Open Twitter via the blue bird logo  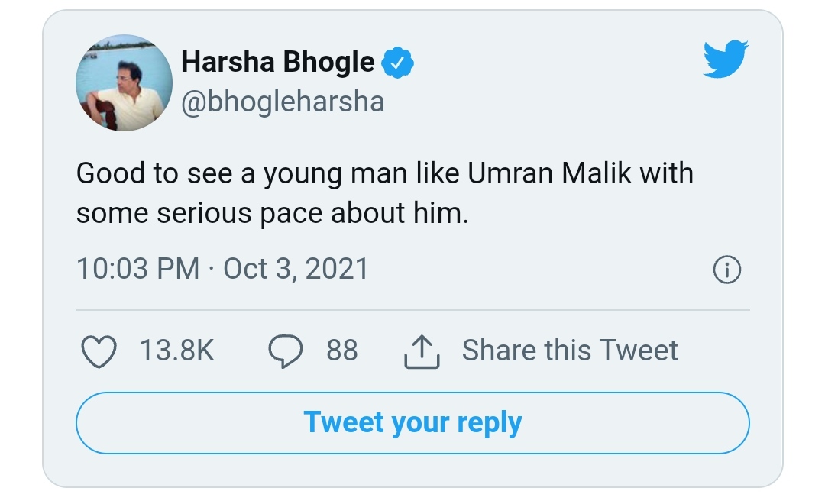[725, 60]
